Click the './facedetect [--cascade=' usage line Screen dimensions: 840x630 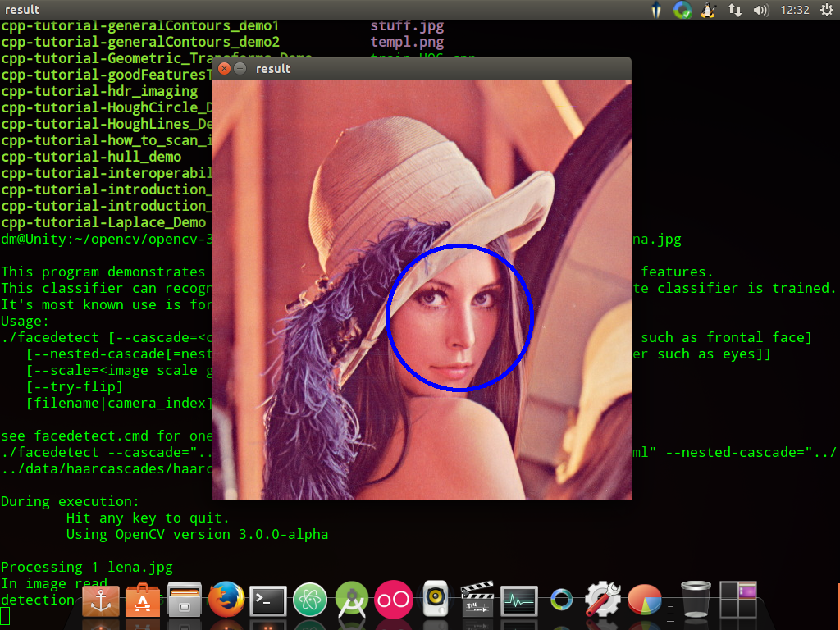click(x=107, y=338)
